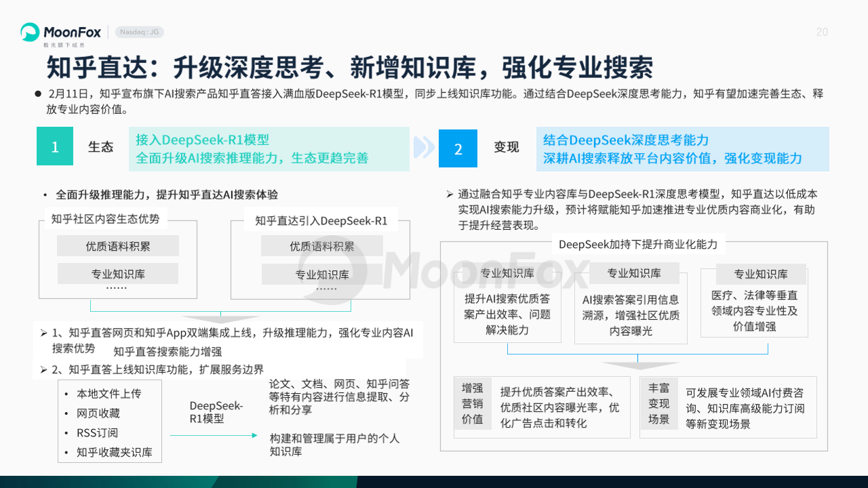Select the text 提升AI搜索优质答案产出效率、问题解决能力
Screen dimensions: 868x488
(x=507, y=314)
